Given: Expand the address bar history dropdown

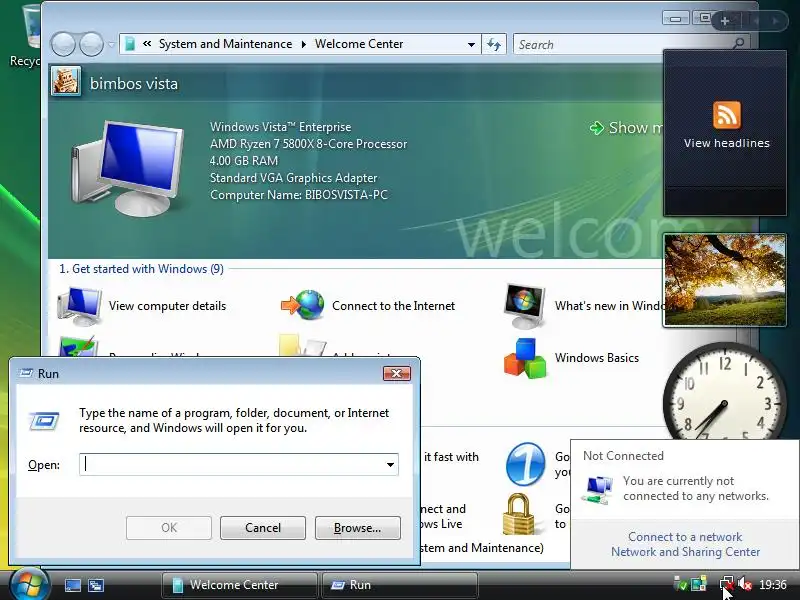Looking at the screenshot, I should tap(471, 44).
